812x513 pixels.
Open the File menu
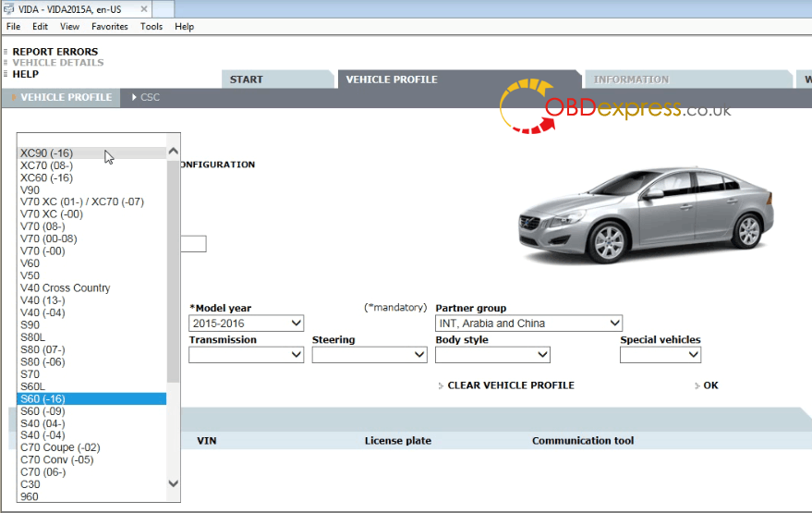pyautogui.click(x=14, y=27)
